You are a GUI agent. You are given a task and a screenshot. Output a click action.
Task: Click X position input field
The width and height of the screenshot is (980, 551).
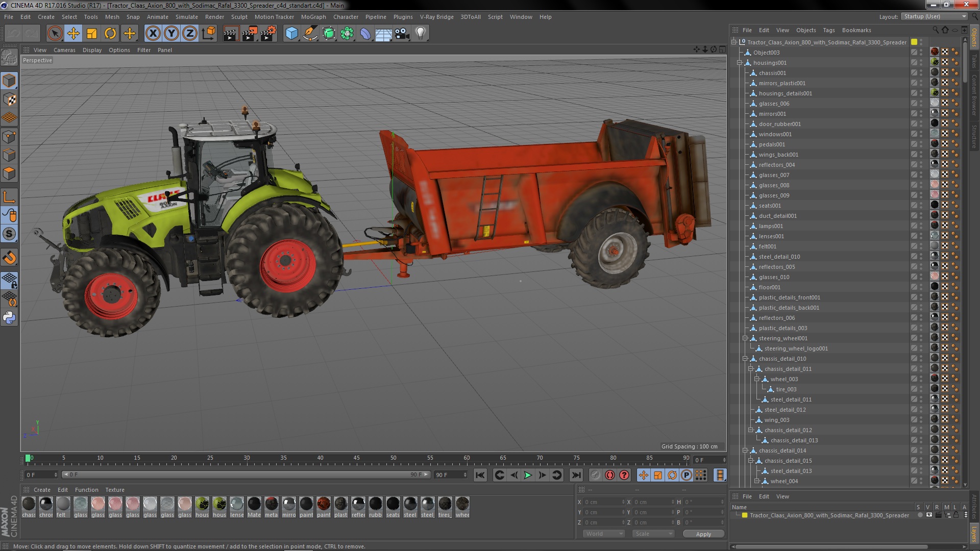pos(604,502)
